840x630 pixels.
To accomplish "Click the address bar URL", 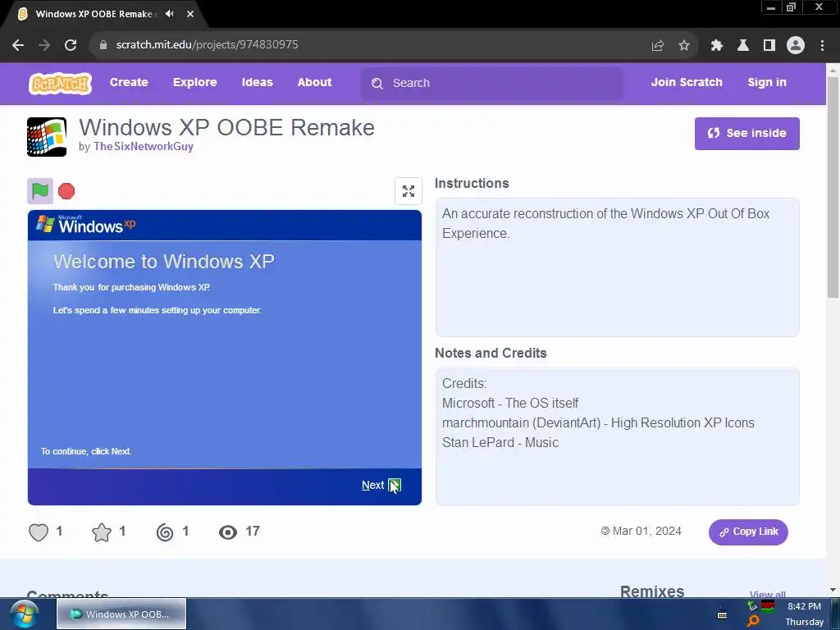I will click(207, 44).
